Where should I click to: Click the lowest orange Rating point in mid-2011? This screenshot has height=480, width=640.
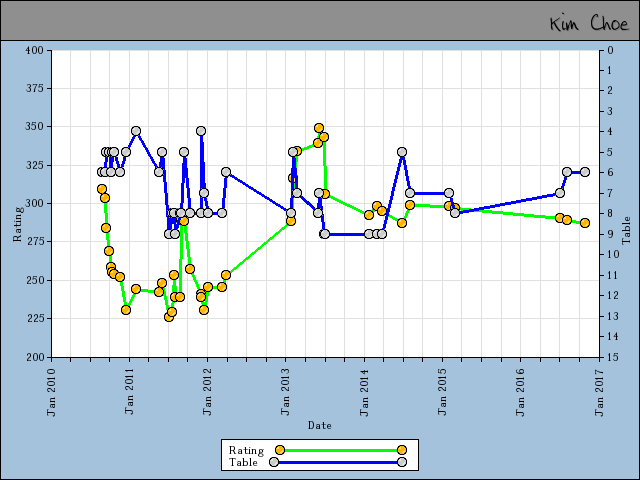169,317
